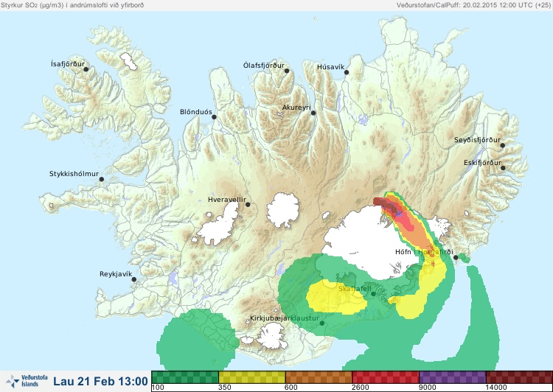Click the dark red 14000 legend swatch

[x=519, y=377]
